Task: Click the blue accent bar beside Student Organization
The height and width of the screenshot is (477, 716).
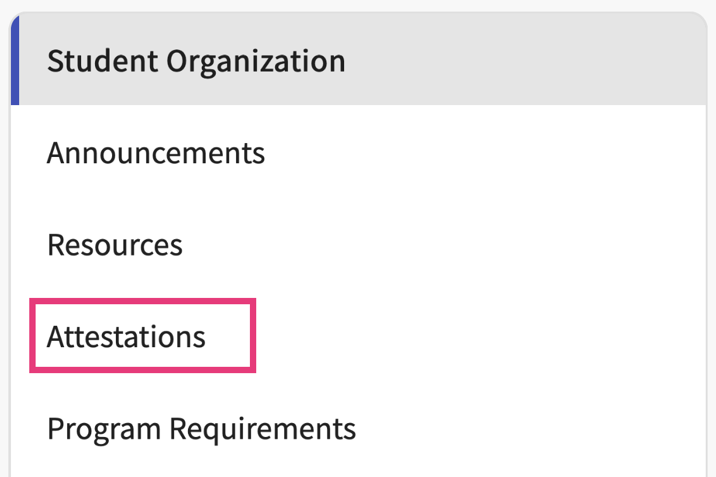Action: pos(15,60)
